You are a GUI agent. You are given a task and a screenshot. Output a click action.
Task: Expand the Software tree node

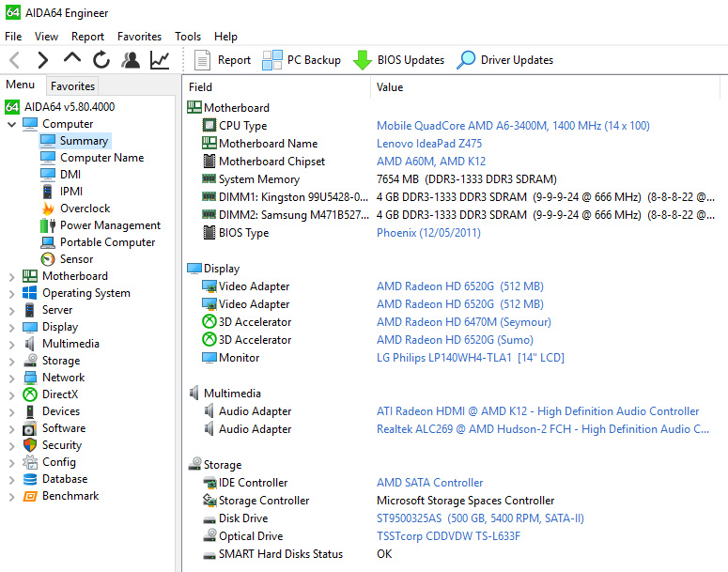click(x=12, y=429)
